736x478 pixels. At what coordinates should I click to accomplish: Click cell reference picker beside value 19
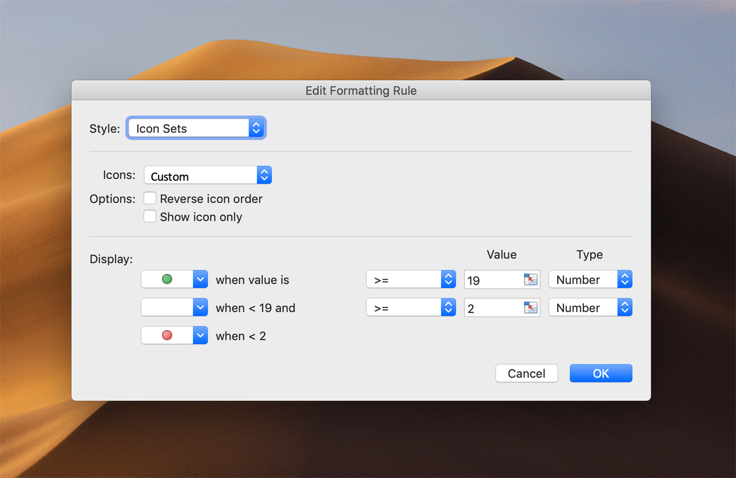pyautogui.click(x=531, y=280)
